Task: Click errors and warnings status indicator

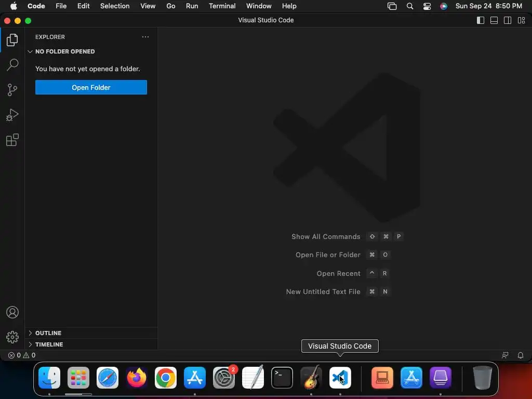Action: coord(22,355)
